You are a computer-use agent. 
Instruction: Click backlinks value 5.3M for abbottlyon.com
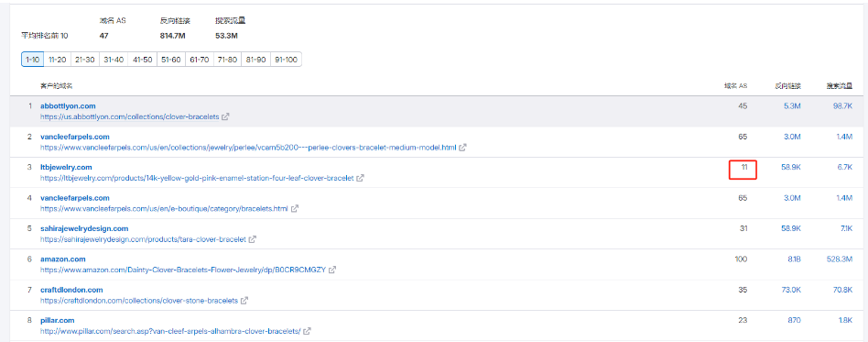pos(792,105)
